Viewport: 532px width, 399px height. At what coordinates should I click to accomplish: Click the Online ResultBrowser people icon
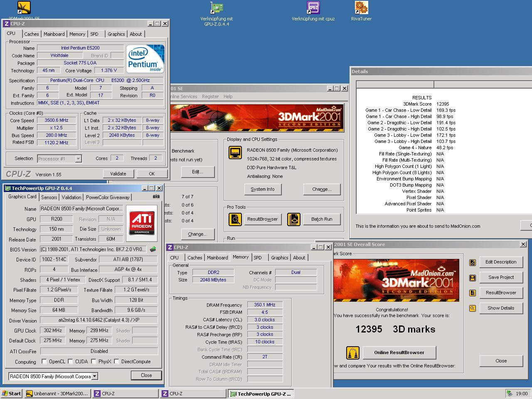(x=353, y=353)
